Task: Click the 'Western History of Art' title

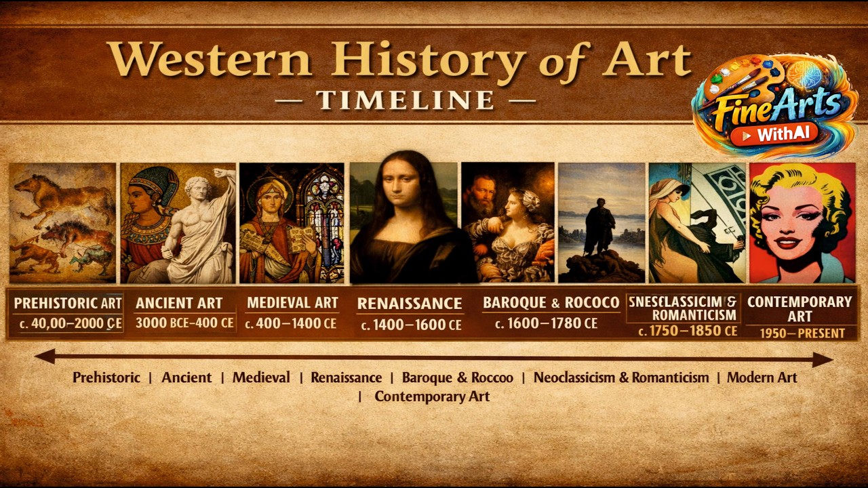Action: [400, 60]
